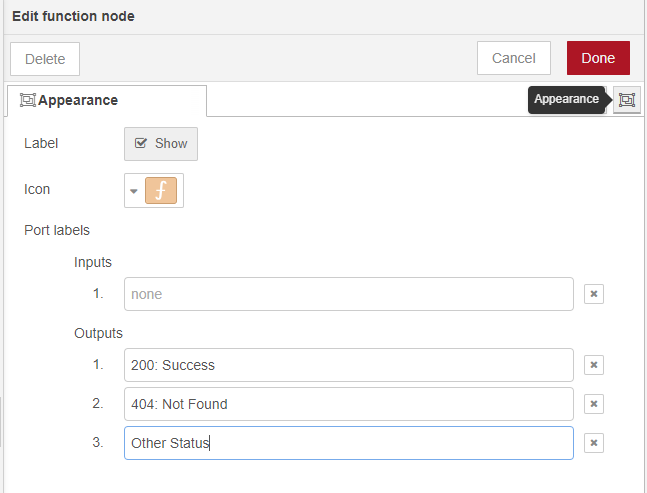The width and height of the screenshot is (647, 493).
Task: Click the 'Outputs' section label
Action: click(98, 332)
